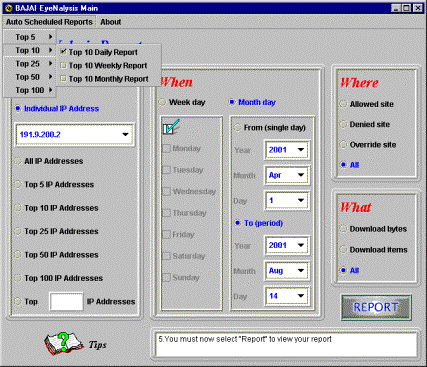Open the To Year 2001 dropdown
427x367 pixels.
pos(287,245)
